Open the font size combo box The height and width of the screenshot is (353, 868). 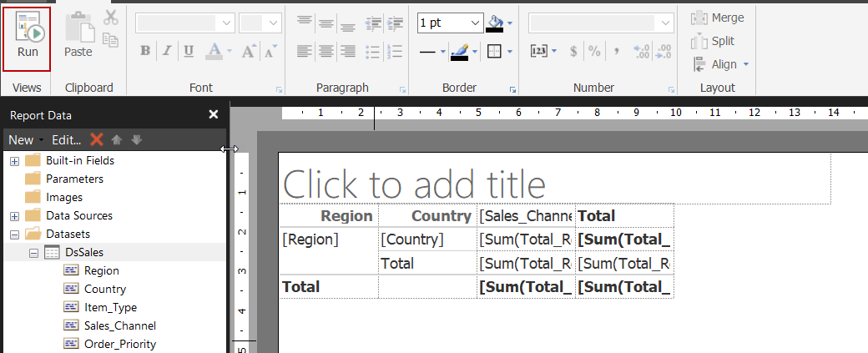(260, 23)
